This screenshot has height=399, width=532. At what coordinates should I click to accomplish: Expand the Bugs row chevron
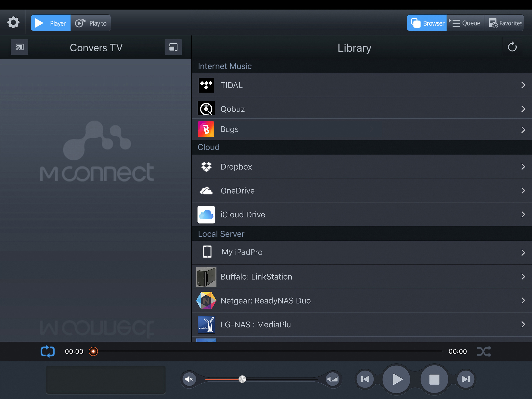pyautogui.click(x=523, y=130)
